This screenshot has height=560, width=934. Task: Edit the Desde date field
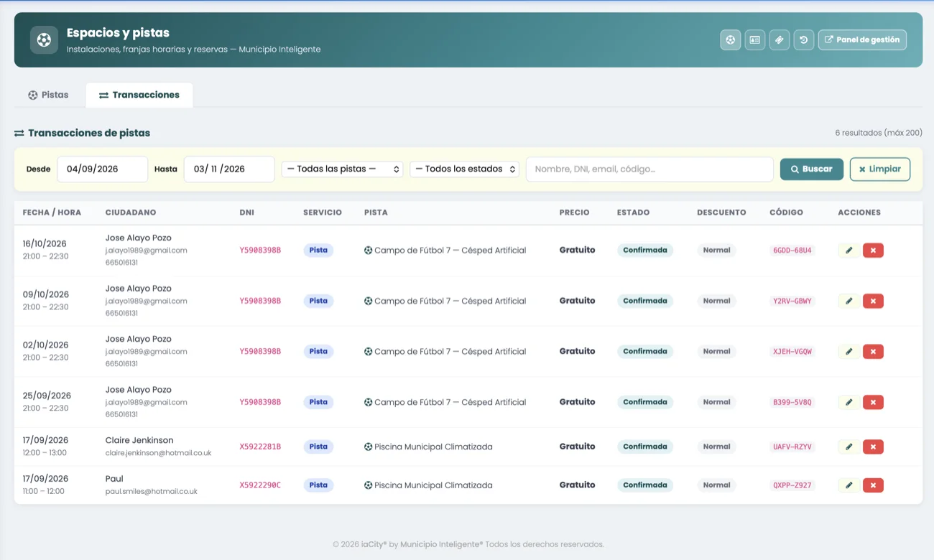coord(103,169)
